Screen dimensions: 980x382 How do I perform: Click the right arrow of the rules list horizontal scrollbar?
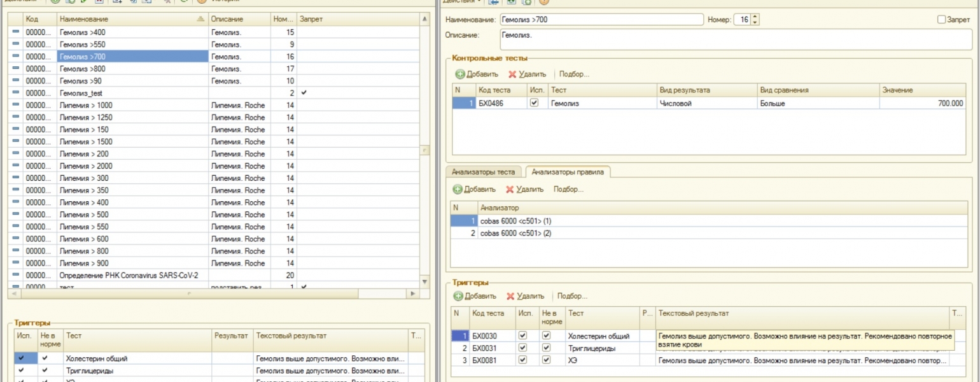click(x=412, y=294)
